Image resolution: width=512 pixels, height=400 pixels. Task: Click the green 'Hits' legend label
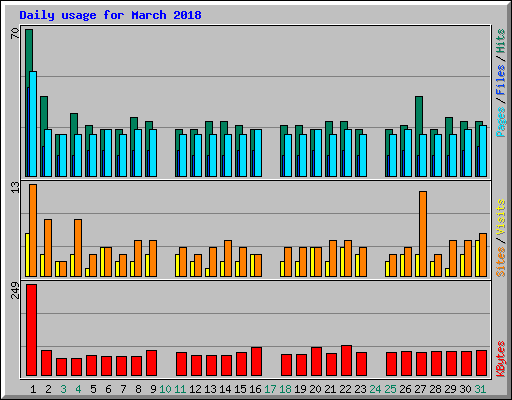click(501, 41)
